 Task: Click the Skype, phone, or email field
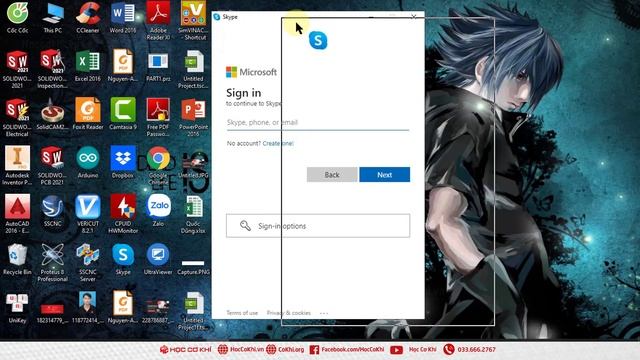[318, 122]
